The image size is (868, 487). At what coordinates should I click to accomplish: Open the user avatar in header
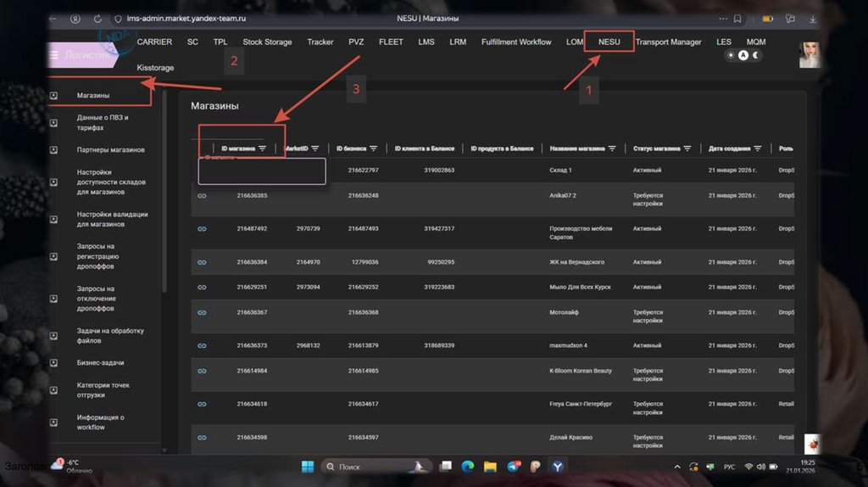(810, 54)
